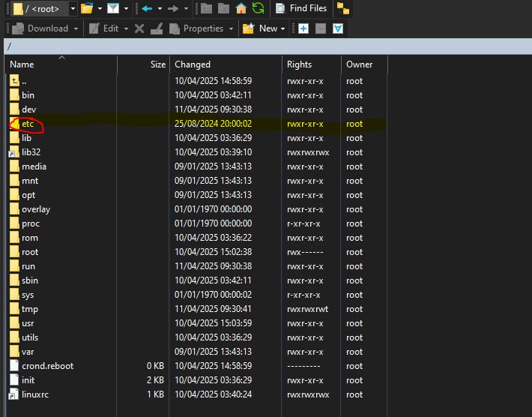Viewport: 532px width, 417px height.
Task: Expand the Properties dropdown arrow
Action: 231,28
